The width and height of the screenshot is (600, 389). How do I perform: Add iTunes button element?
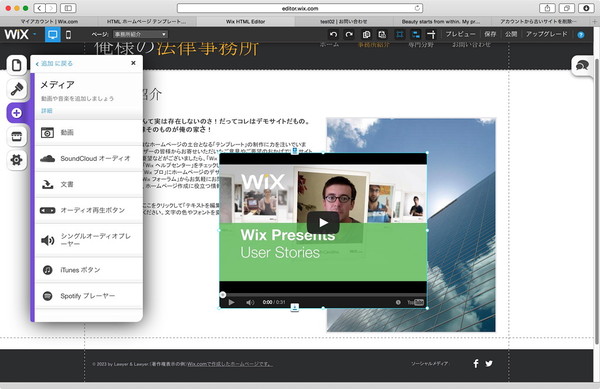tap(88, 270)
